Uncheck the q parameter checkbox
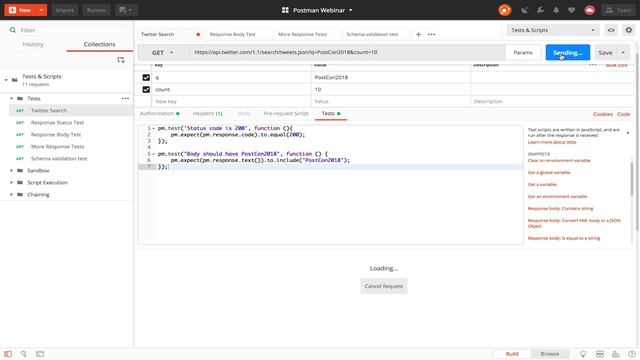The width and height of the screenshot is (640, 360). click(146, 77)
